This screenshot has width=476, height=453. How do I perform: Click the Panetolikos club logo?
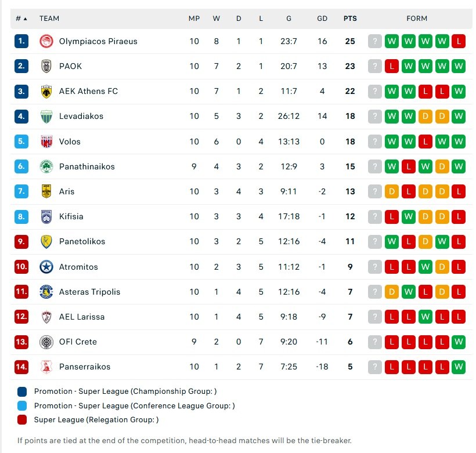(46, 241)
